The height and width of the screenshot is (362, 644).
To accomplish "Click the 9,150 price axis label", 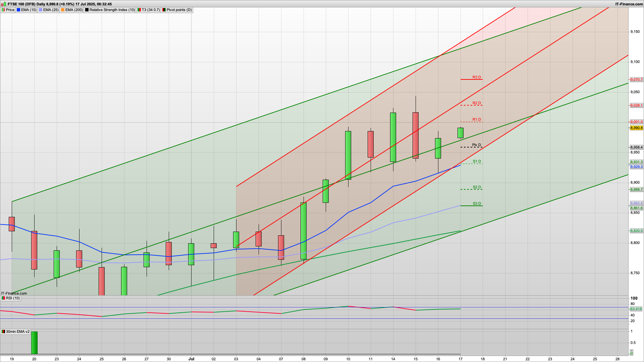I will coord(635,32).
